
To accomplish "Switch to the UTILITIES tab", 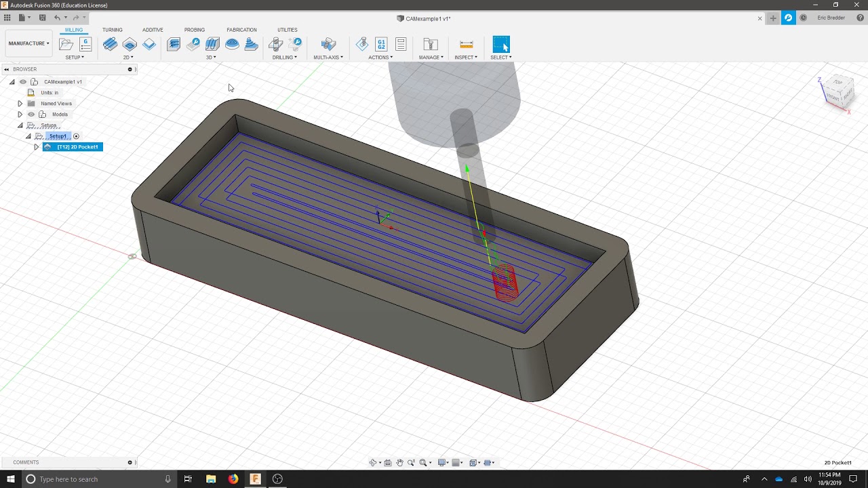I will point(288,30).
